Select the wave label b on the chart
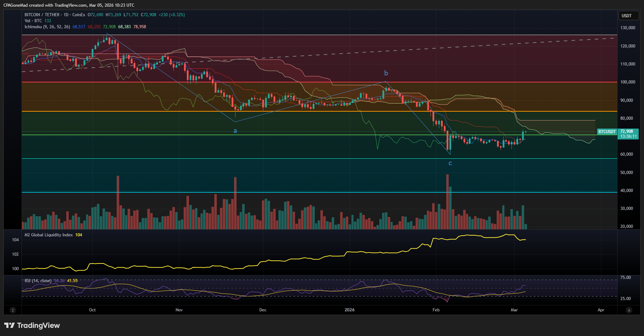 [x=386, y=73]
